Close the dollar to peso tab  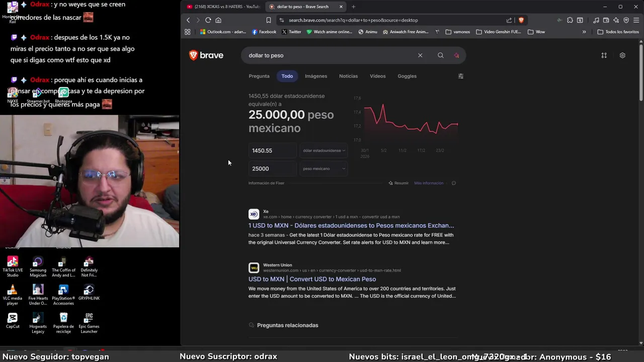[341, 7]
